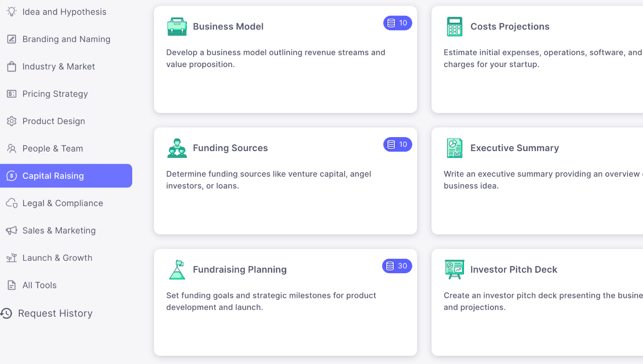
Task: Switch to People & Team section
Action: tap(53, 149)
